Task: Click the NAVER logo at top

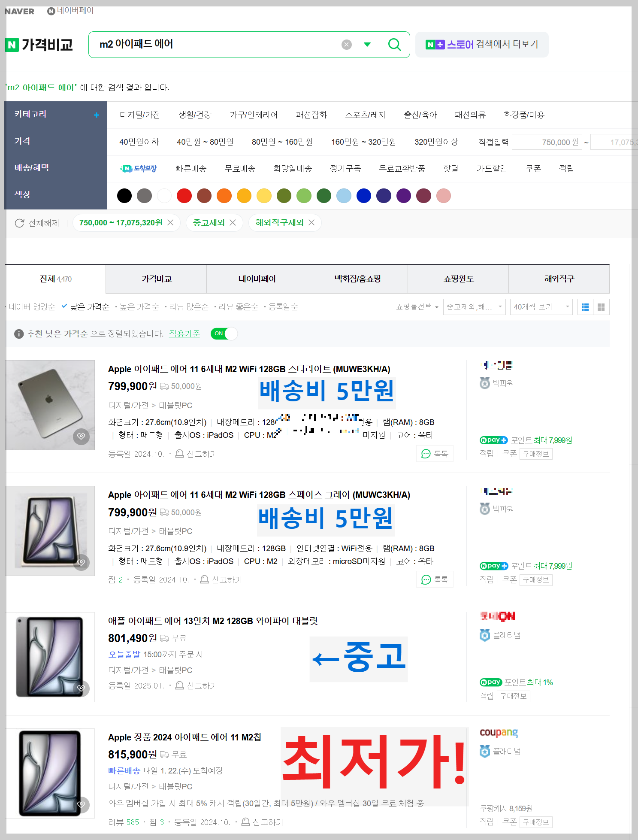Action: 19,11
